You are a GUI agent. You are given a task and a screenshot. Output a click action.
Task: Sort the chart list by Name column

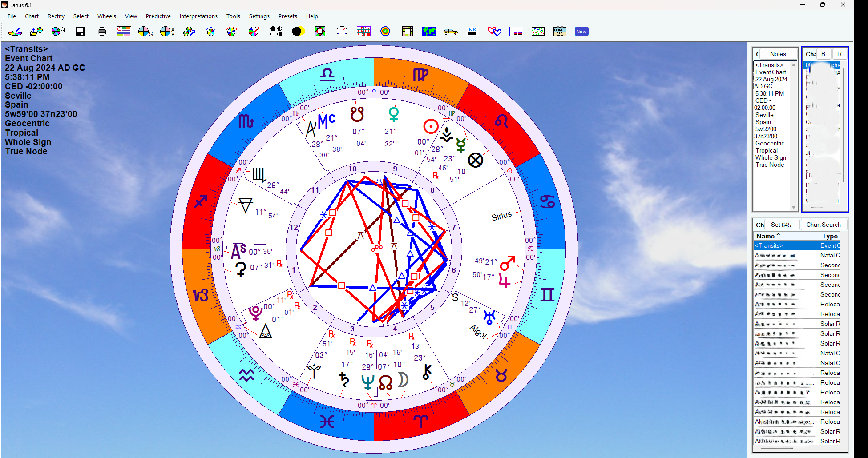point(785,237)
